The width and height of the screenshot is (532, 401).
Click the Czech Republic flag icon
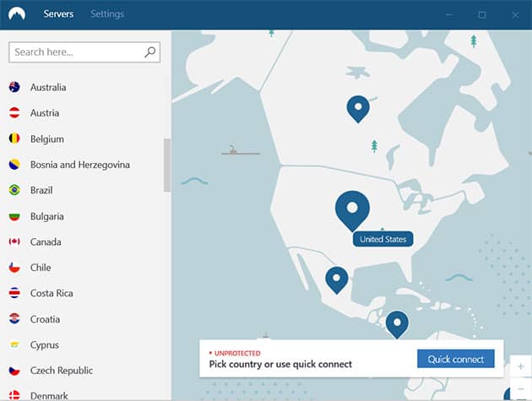pyautogui.click(x=14, y=371)
